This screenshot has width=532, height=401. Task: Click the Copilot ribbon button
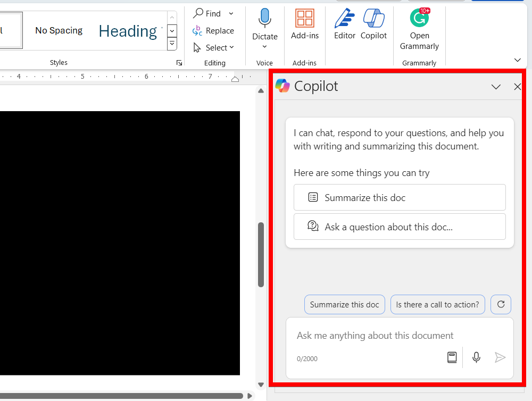coord(373,24)
